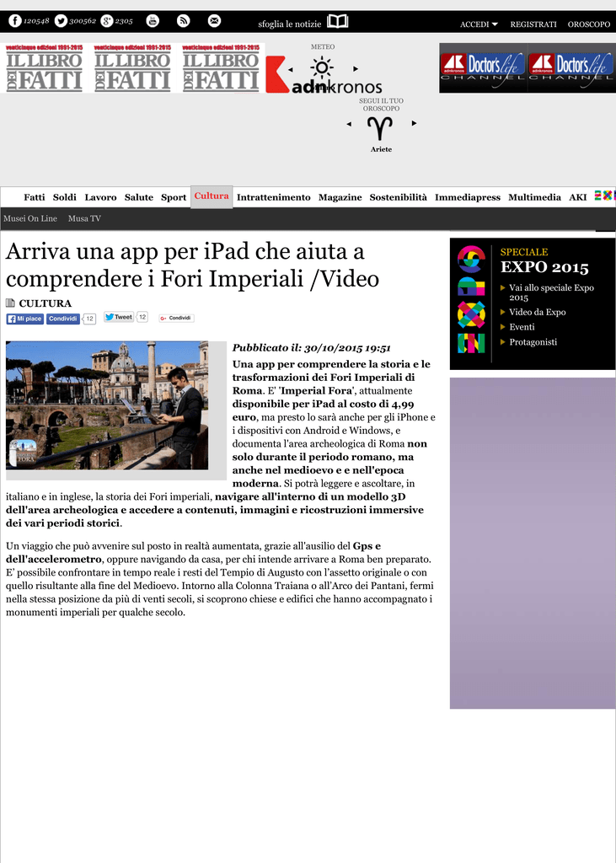This screenshot has width=616, height=863.
Task: Open the Fori Imperiali article video thumbnail
Action: pos(107,405)
